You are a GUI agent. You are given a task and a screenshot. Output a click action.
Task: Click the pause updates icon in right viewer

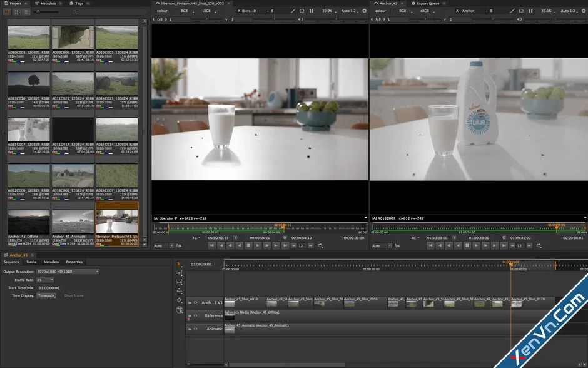[x=530, y=11]
